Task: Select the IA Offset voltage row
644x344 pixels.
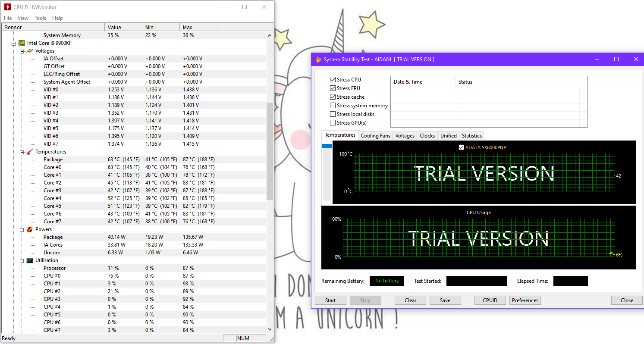Action: (134, 59)
